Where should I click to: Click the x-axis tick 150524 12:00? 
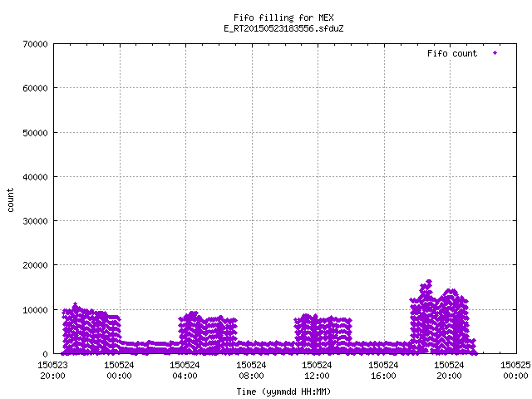(x=318, y=371)
